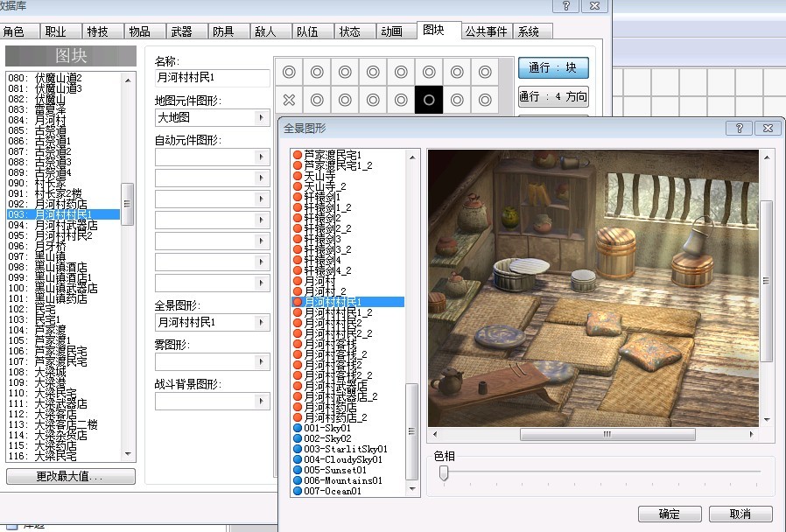This screenshot has width=786, height=532.
Task: Click the blue icon beside 003-StarlitSky01
Action: 298,449
